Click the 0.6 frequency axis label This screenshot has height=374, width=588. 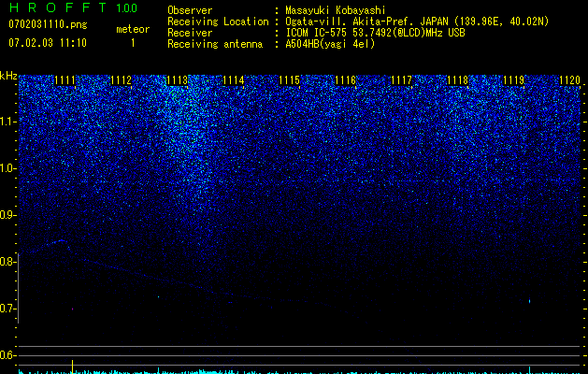click(7, 355)
